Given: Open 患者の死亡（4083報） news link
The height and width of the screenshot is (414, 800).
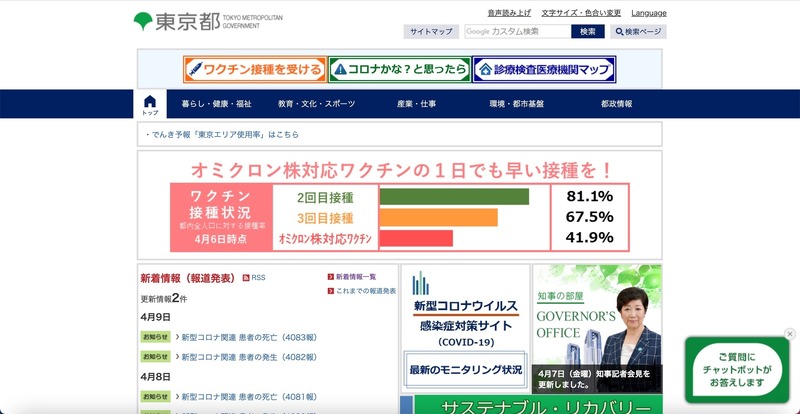Looking at the screenshot, I should pos(247,337).
